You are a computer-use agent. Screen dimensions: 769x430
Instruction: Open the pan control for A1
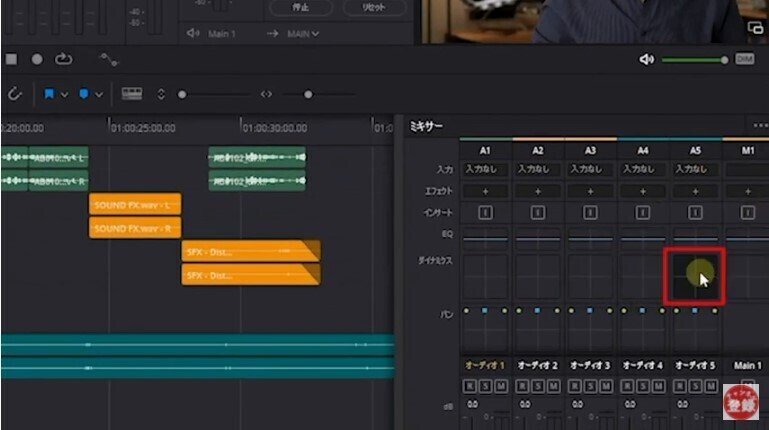click(x=485, y=329)
